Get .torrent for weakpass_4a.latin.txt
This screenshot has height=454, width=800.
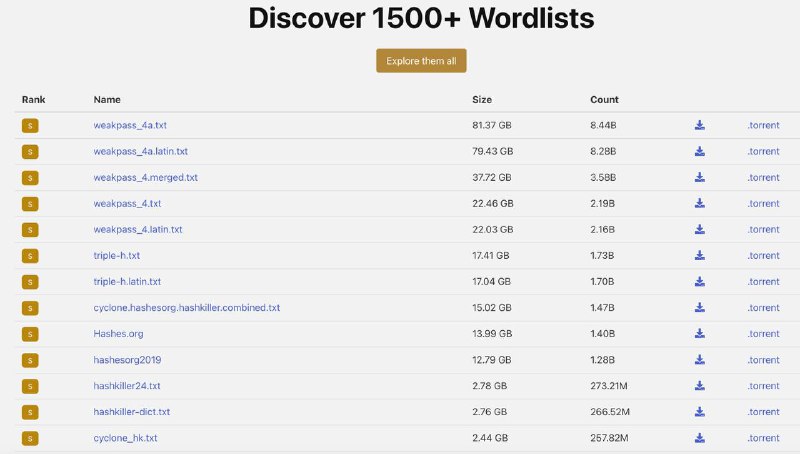(x=763, y=151)
